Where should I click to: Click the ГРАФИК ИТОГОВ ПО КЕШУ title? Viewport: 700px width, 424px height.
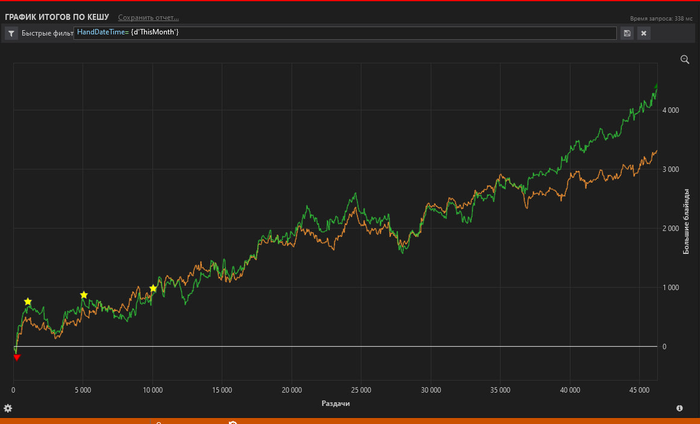[x=57, y=17]
